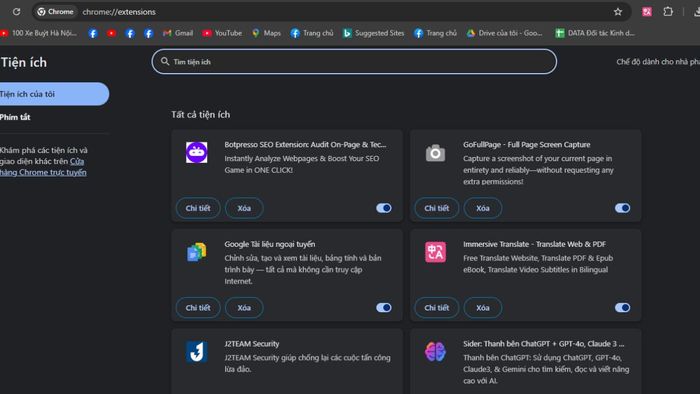Screen dimensions: 700x394
Task: Open the Extensions puzzle-piece menu
Action: click(x=668, y=12)
